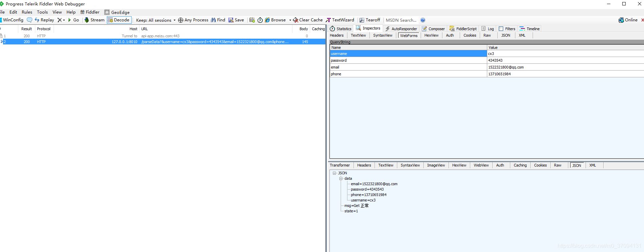Click the password value 4343543
The width and height of the screenshot is (644, 252).
click(x=495, y=60)
